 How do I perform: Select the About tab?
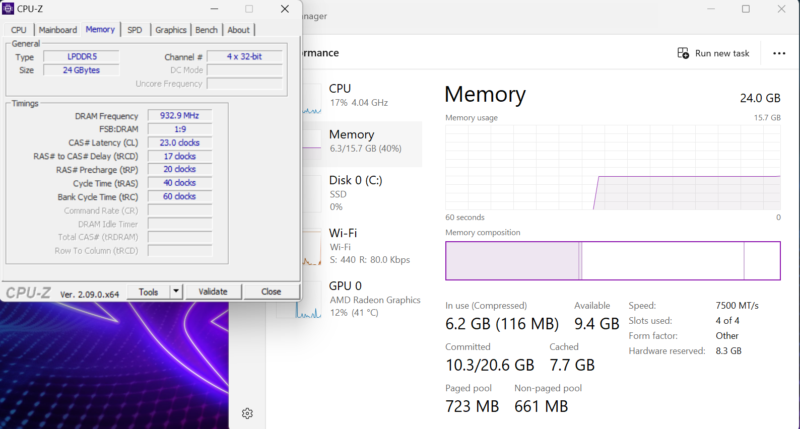point(238,30)
